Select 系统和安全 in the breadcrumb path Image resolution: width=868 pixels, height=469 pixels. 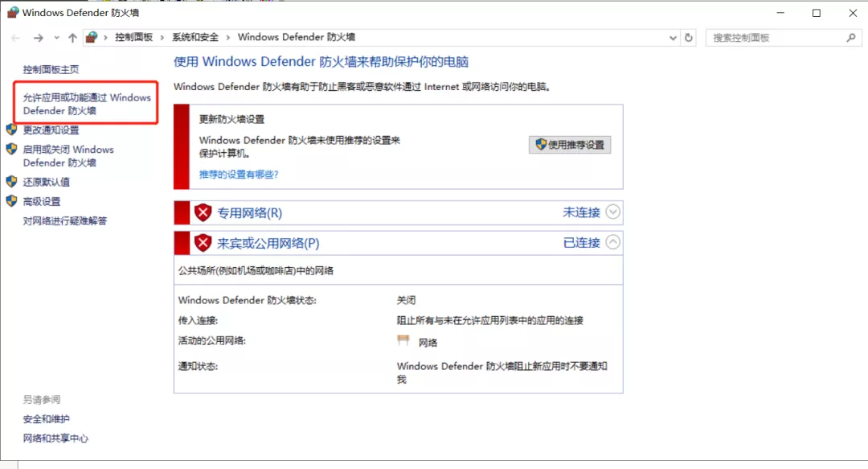[194, 38]
